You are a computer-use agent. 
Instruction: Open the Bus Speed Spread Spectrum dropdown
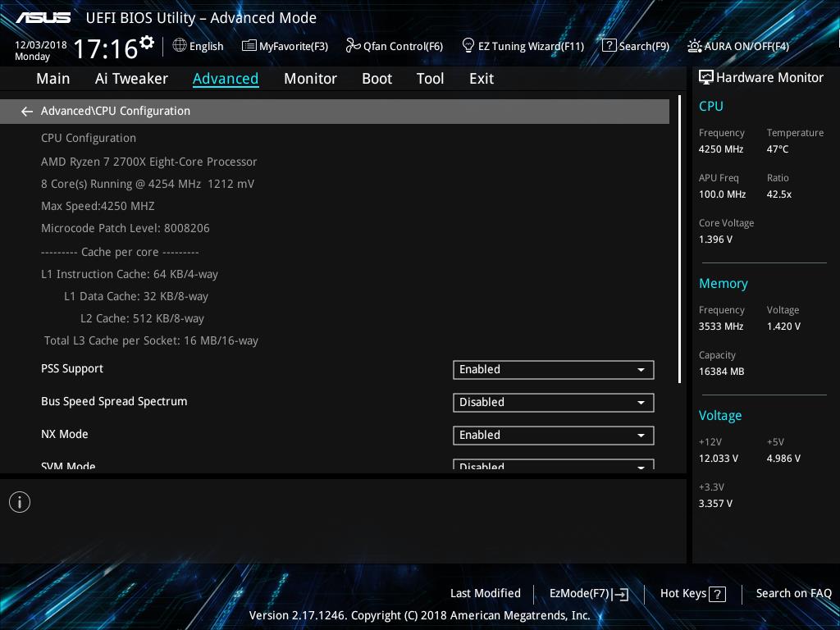tap(554, 402)
